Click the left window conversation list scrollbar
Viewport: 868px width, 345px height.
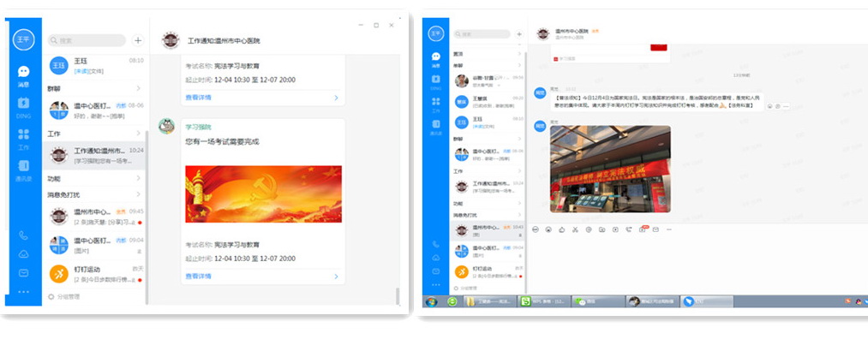pos(147,217)
